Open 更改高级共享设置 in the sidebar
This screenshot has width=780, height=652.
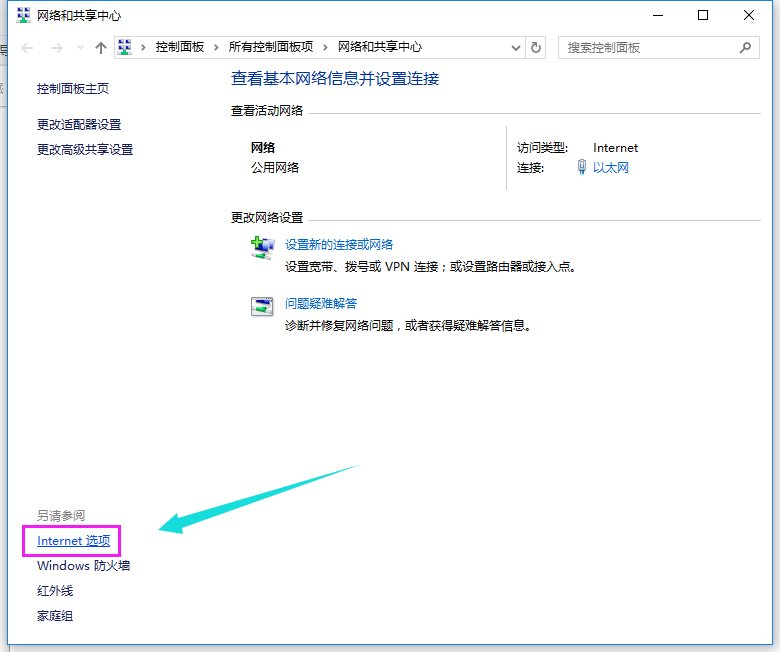[85, 149]
